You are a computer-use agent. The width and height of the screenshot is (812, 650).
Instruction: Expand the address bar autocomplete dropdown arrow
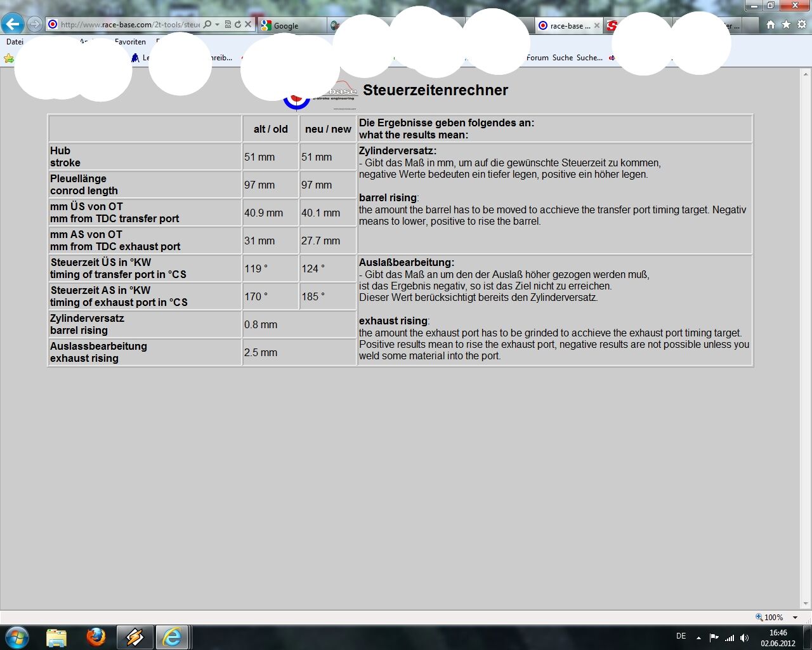pos(217,25)
